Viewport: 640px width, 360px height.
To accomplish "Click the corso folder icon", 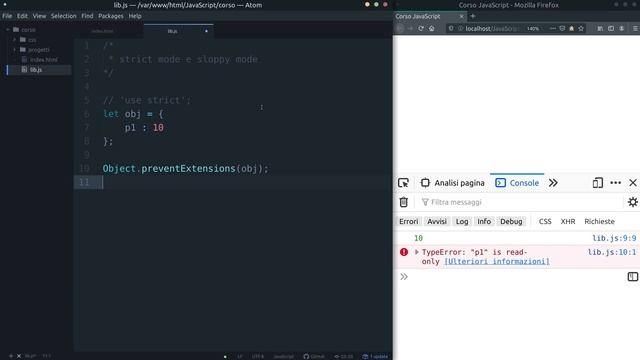I will (x=16, y=30).
